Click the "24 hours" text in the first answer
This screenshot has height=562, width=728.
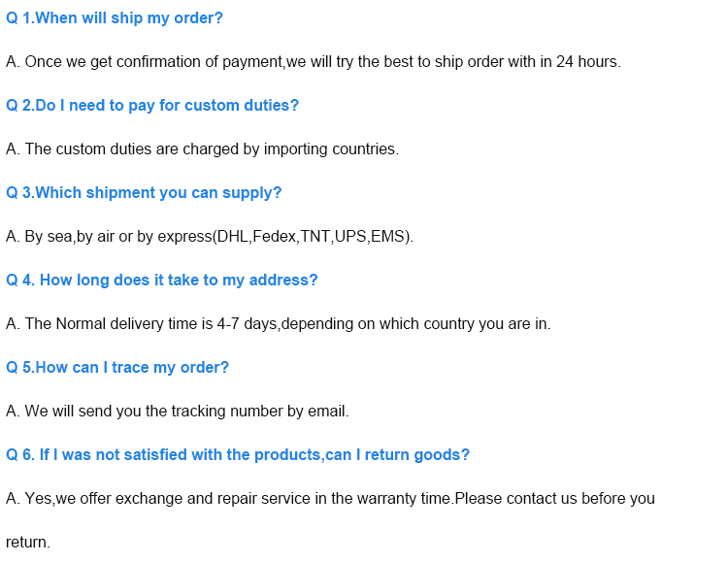588,62
